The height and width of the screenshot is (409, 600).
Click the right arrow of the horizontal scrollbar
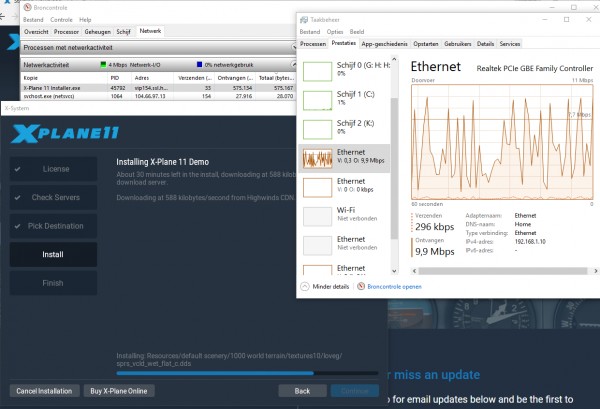[595, 271]
